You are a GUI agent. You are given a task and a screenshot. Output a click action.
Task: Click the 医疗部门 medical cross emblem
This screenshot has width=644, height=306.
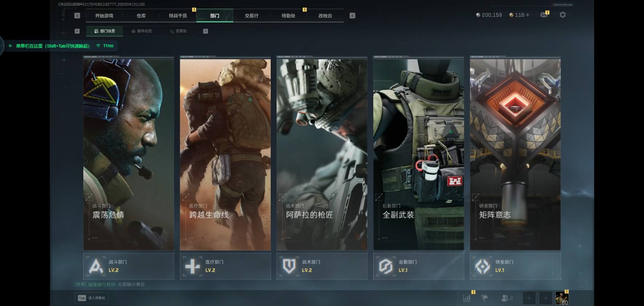[x=192, y=266]
